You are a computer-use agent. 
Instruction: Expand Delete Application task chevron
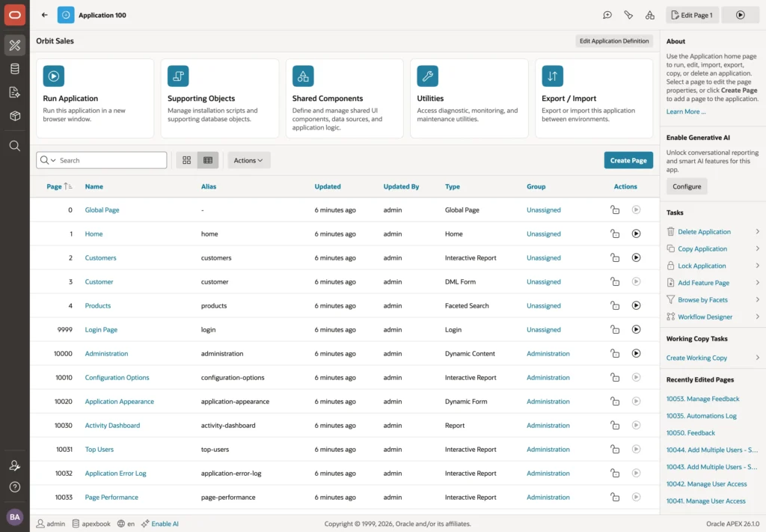coord(757,231)
